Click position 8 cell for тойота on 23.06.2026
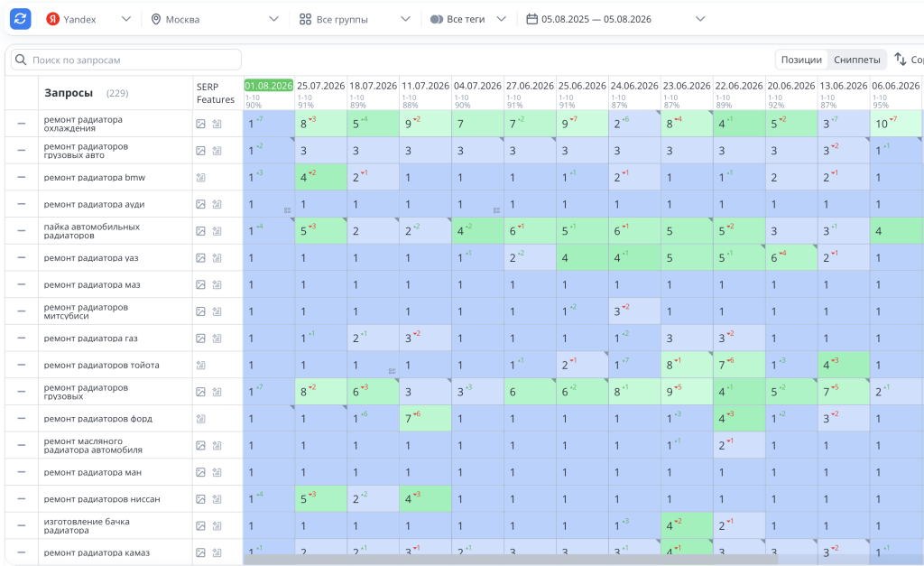The width and height of the screenshot is (924, 566). tap(687, 365)
